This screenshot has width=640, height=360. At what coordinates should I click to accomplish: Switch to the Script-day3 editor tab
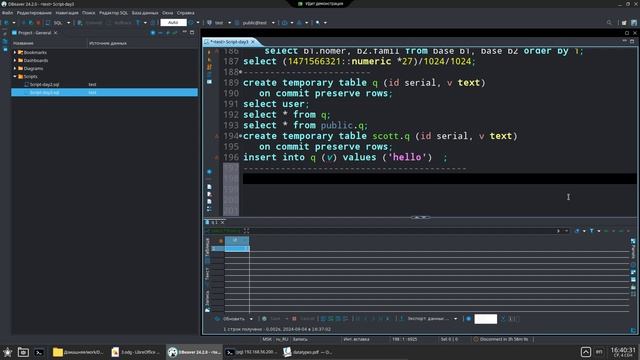[229, 42]
